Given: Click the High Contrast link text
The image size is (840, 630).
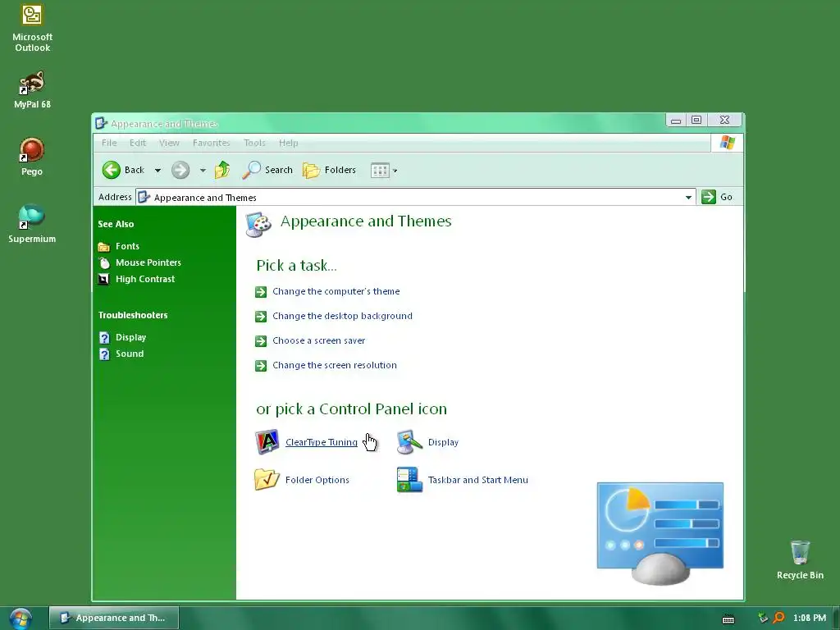Looking at the screenshot, I should pyautogui.click(x=145, y=279).
